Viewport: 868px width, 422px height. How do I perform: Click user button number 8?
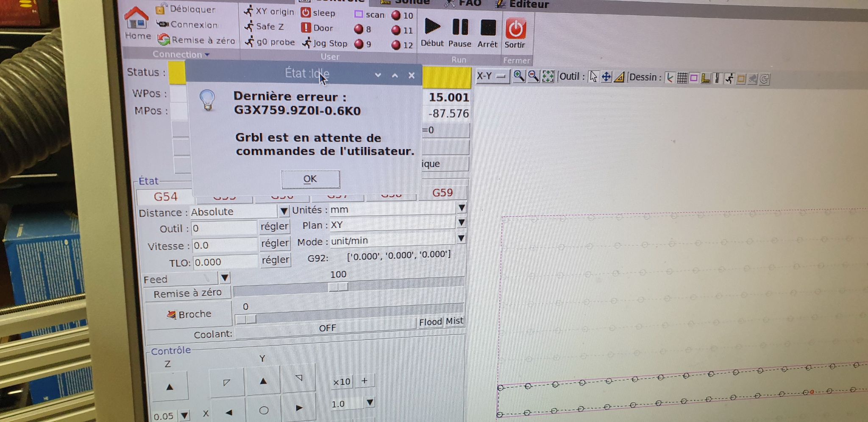[362, 29]
